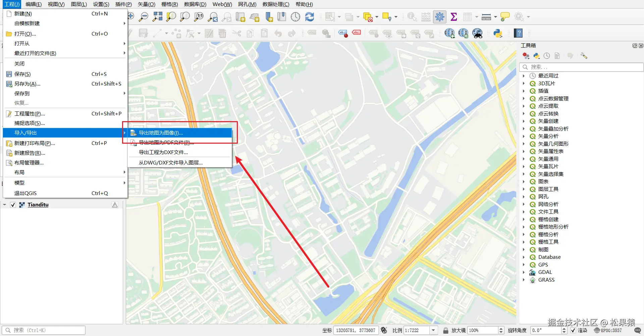
Task: Open new map view icon
Action: pos(240,17)
